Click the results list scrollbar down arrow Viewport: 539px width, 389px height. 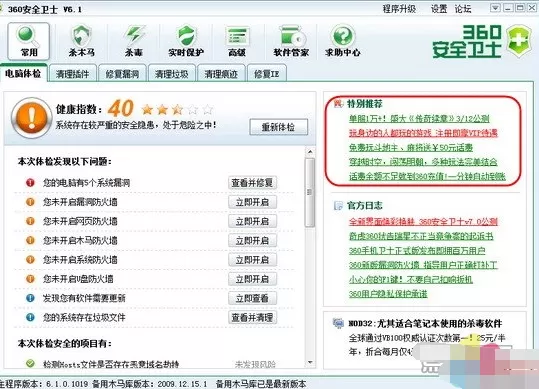[x=310, y=363]
